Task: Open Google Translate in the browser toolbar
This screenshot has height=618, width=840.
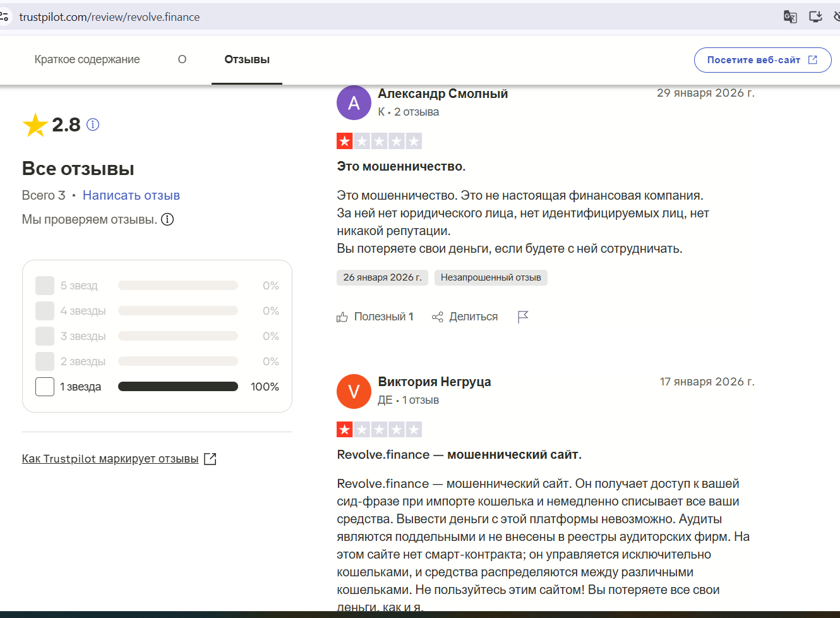Action: [789, 16]
